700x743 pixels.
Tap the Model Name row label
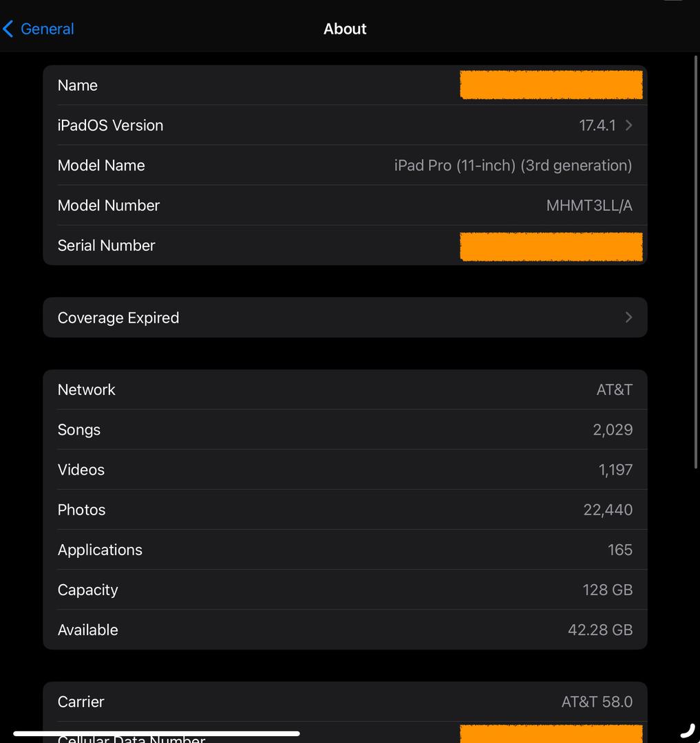(101, 165)
